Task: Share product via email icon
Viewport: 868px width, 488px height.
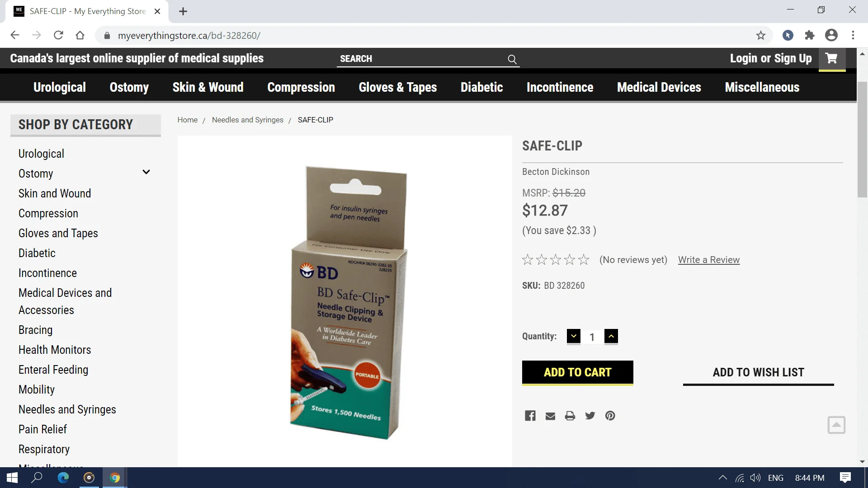Action: tap(550, 416)
